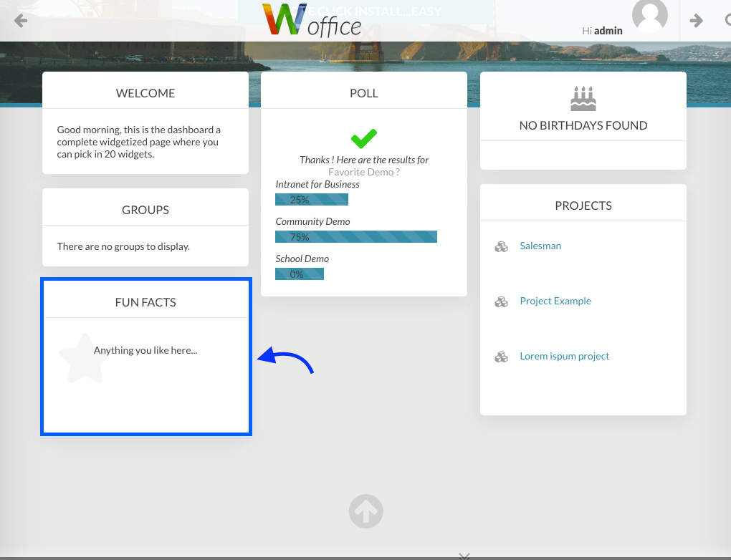Click the cubes icon beside Salesman

pos(501,246)
